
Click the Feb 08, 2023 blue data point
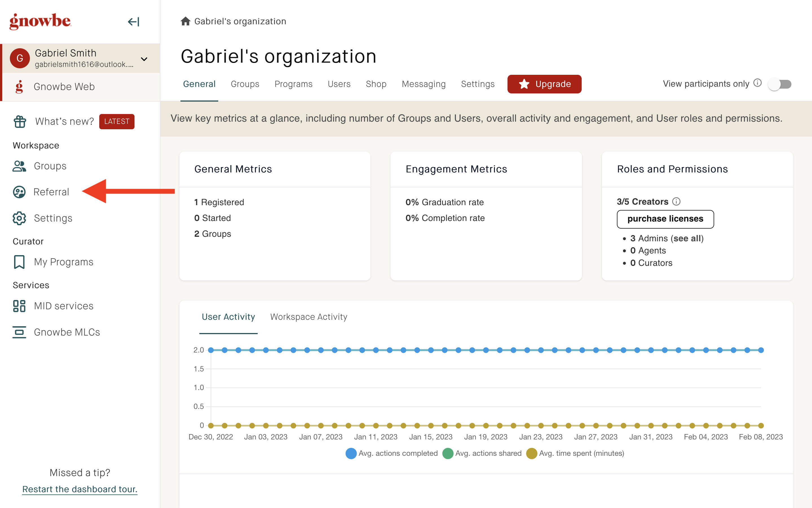pos(761,350)
